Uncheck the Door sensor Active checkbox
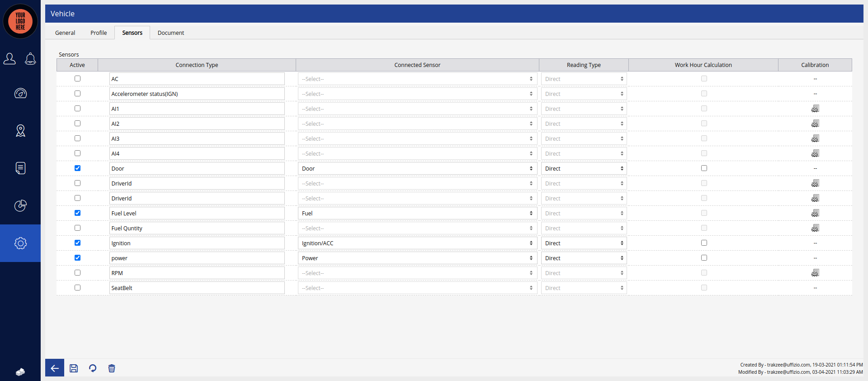Screen dimensions: 868x381 tap(77, 168)
